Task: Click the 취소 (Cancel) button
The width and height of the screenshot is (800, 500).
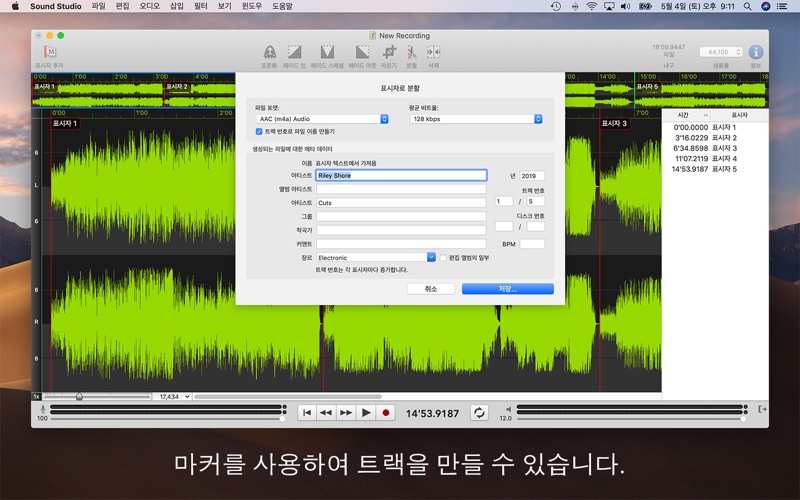Action: click(x=431, y=289)
